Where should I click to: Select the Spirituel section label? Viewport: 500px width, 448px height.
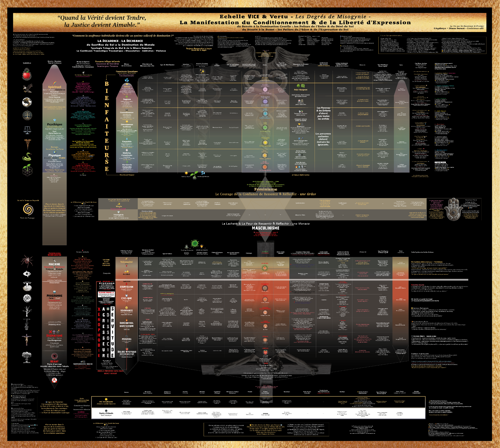point(55,87)
